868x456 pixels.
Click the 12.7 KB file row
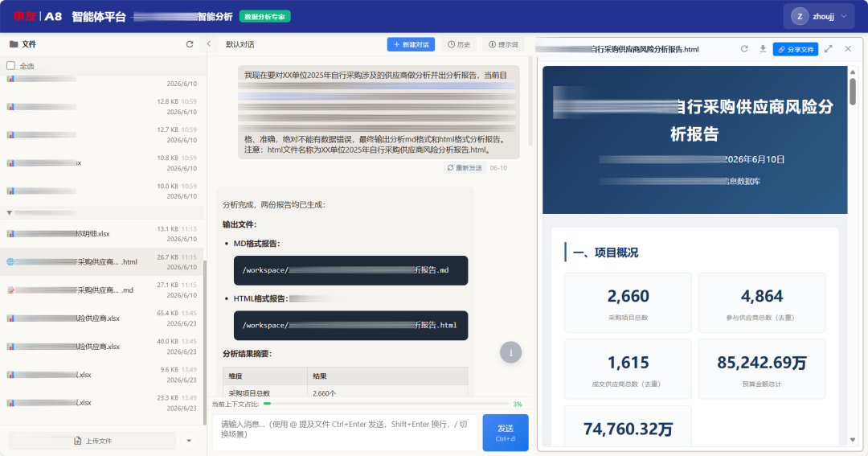click(x=102, y=134)
